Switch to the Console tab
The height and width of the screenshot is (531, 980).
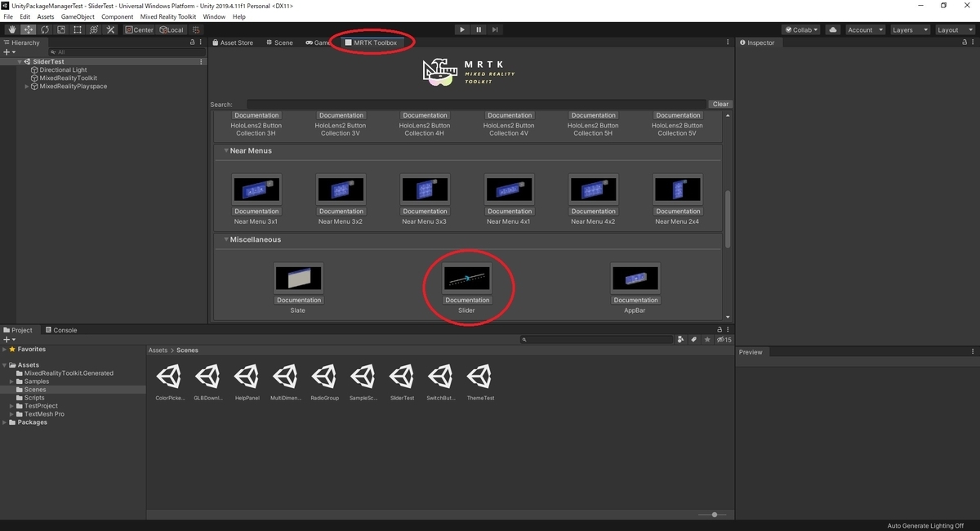(61, 330)
